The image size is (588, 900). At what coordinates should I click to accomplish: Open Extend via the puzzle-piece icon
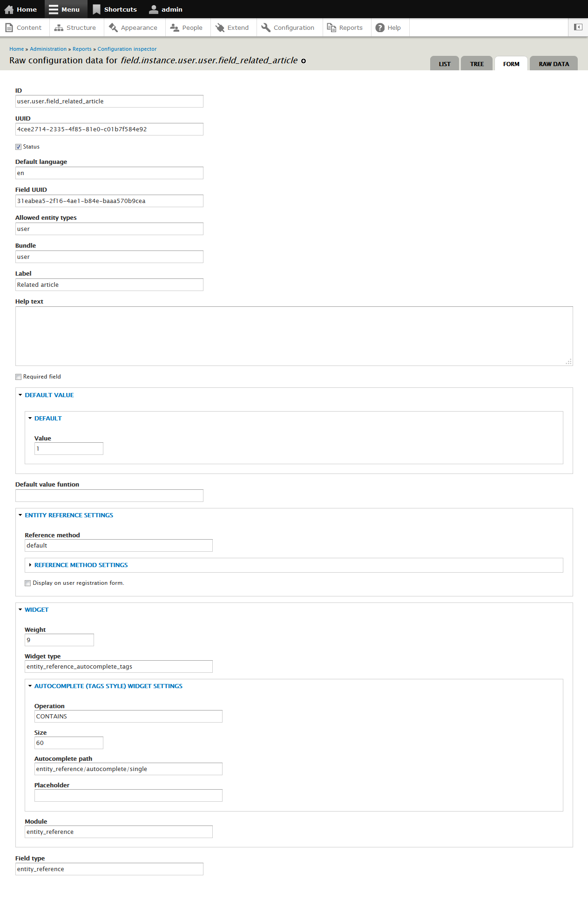[x=219, y=27]
